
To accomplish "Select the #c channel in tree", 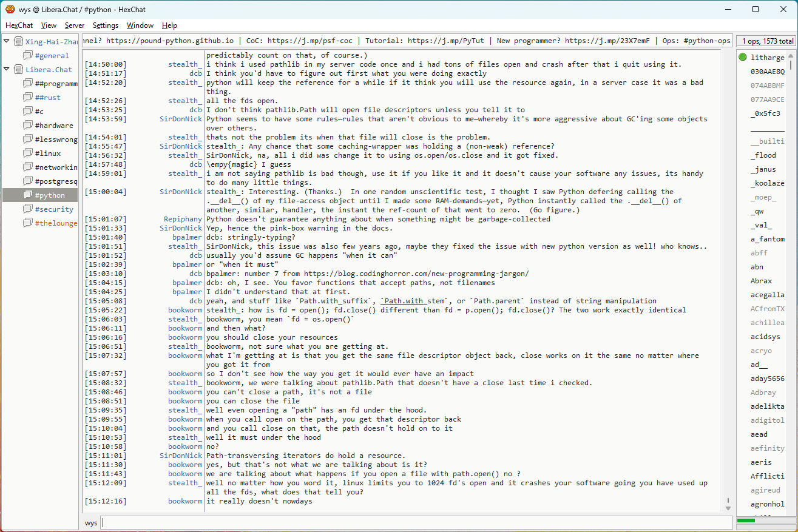I will [x=39, y=112].
